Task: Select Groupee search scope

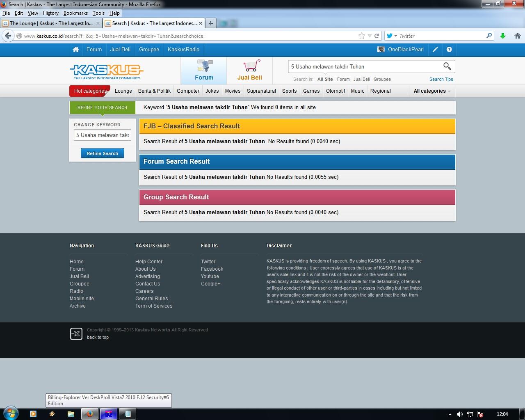Action: pos(382,79)
